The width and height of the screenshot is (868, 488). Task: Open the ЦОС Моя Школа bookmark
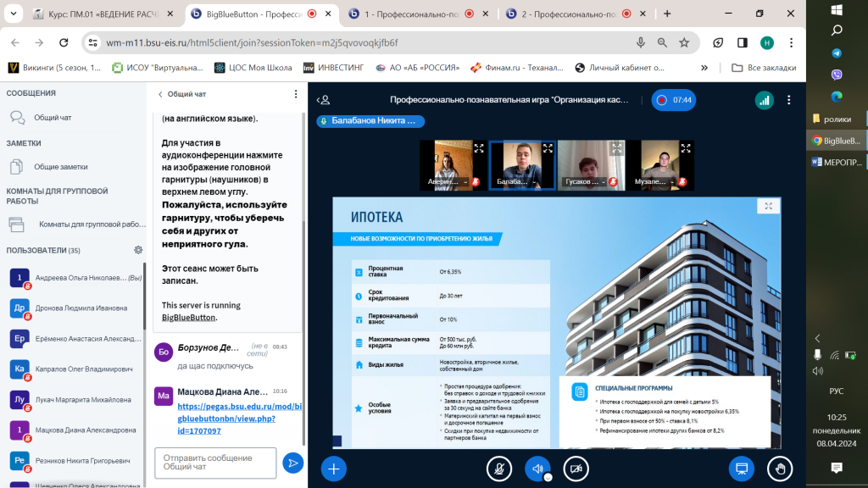tap(253, 68)
